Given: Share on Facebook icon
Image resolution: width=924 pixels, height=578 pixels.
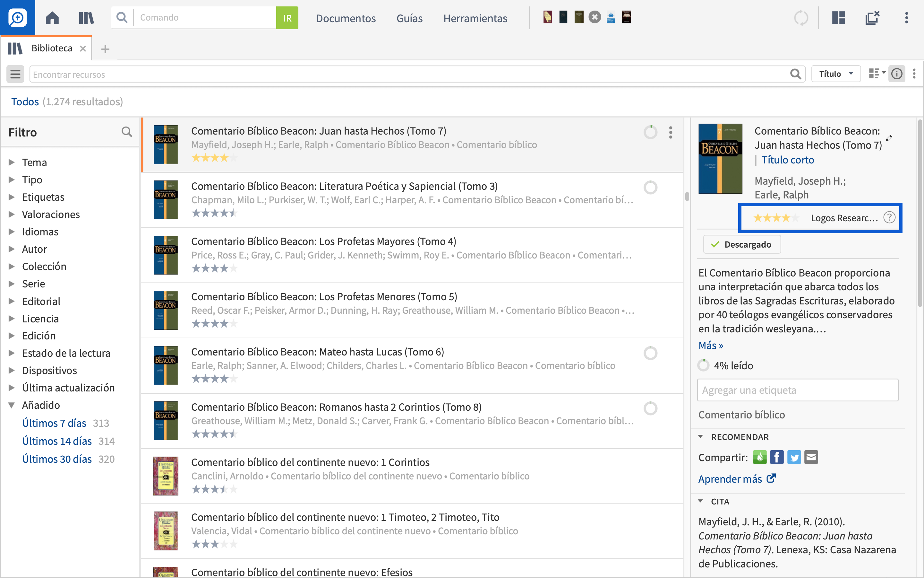Looking at the screenshot, I should tap(777, 457).
